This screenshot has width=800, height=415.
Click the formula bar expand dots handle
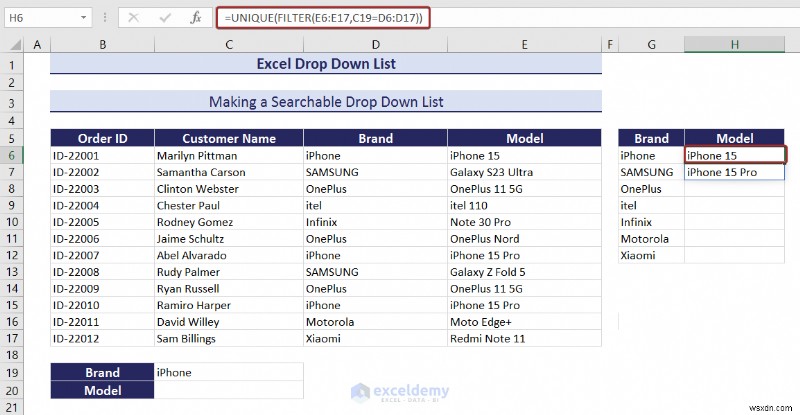105,18
